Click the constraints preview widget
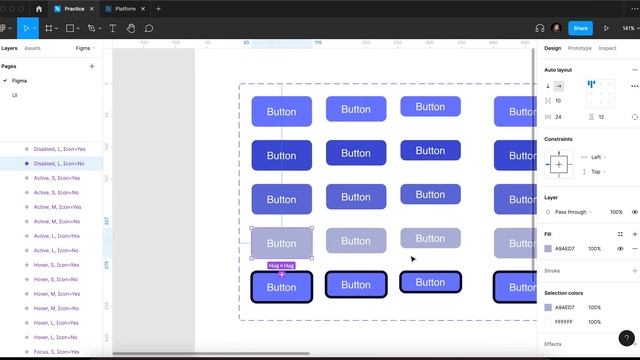The height and width of the screenshot is (360, 640). [559, 164]
